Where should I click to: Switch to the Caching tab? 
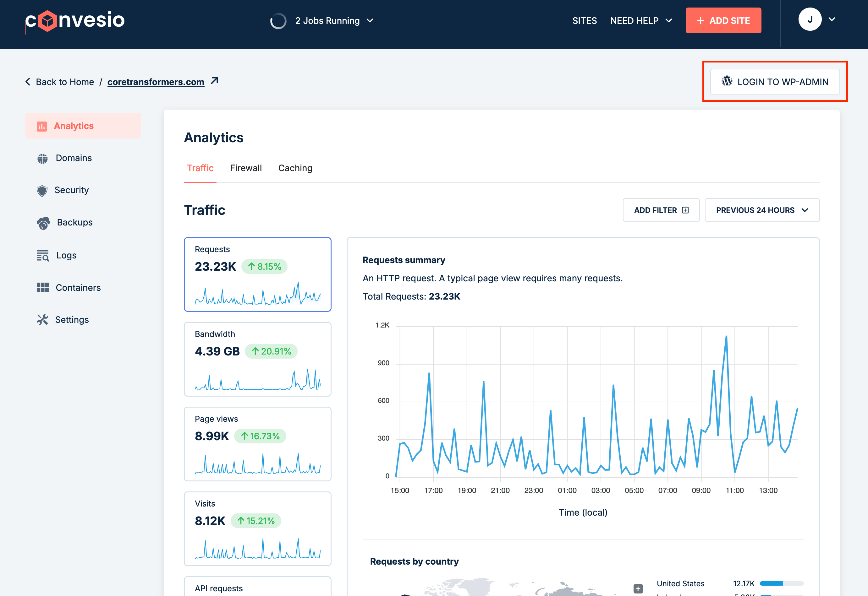[295, 168]
